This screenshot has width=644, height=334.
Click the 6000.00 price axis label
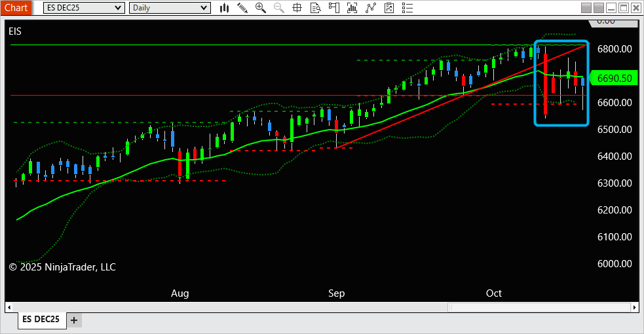tap(615, 264)
